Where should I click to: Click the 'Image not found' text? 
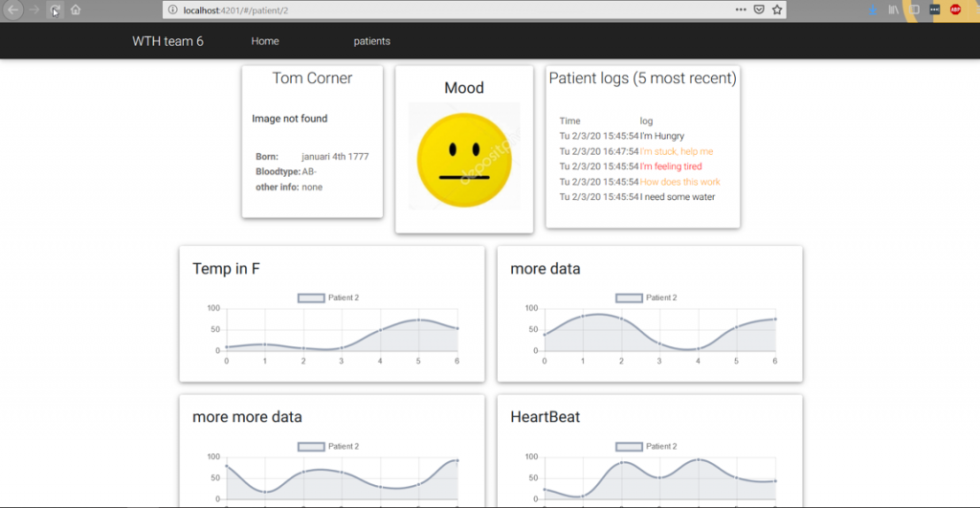point(289,119)
